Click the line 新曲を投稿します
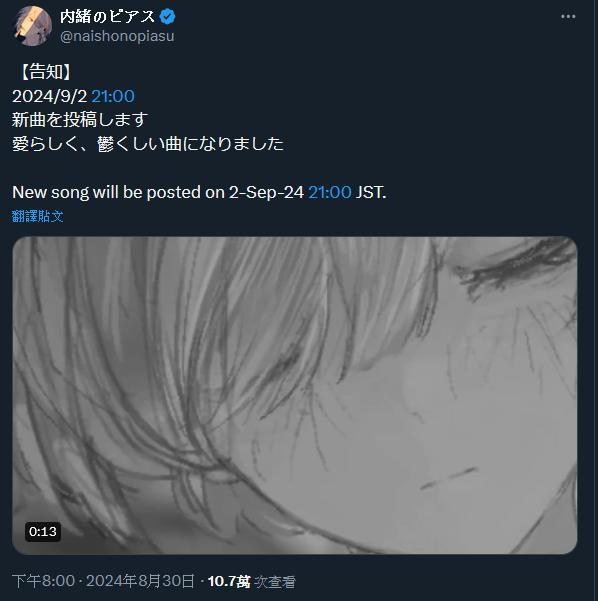 pyautogui.click(x=80, y=120)
